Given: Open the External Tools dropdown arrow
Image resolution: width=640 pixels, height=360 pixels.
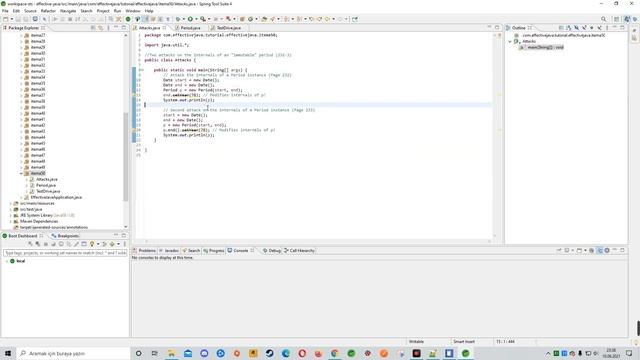Looking at the screenshot, I should pyautogui.click(x=209, y=19).
